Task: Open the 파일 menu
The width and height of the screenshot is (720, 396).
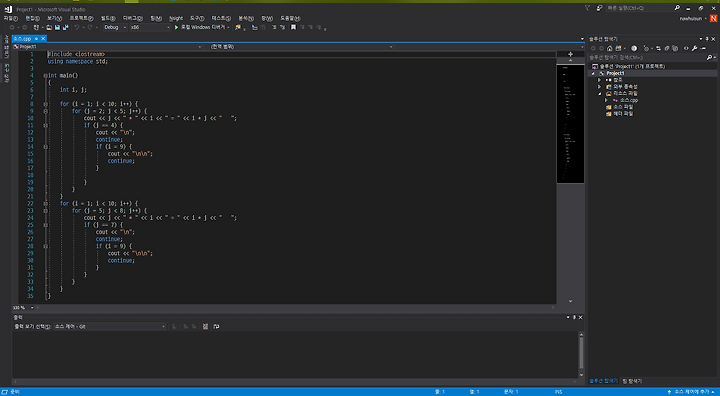Action: coord(11,18)
